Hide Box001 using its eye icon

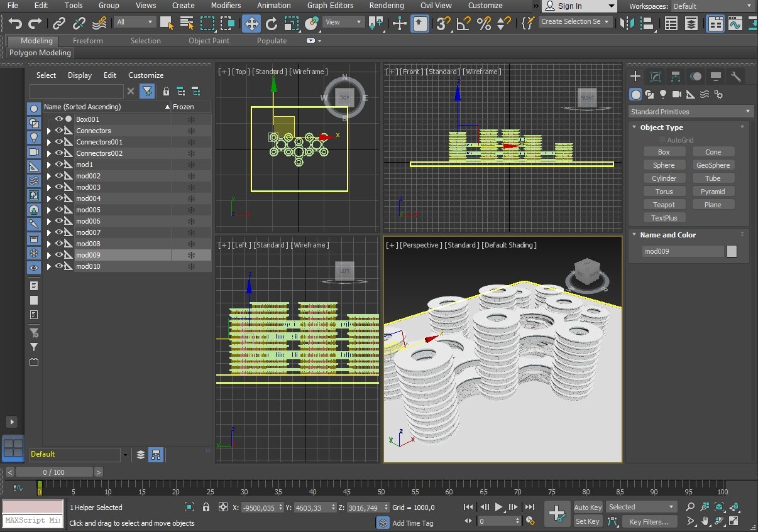coord(58,119)
